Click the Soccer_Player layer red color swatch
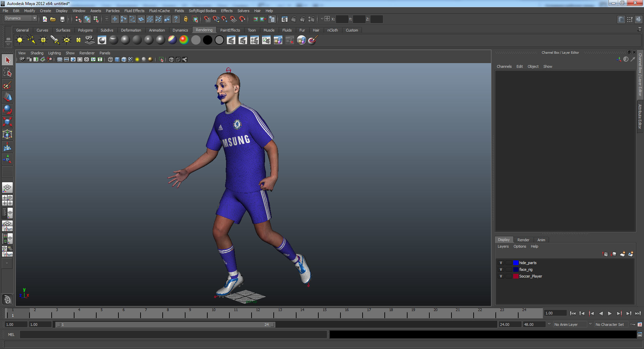The image size is (644, 349). [x=516, y=276]
